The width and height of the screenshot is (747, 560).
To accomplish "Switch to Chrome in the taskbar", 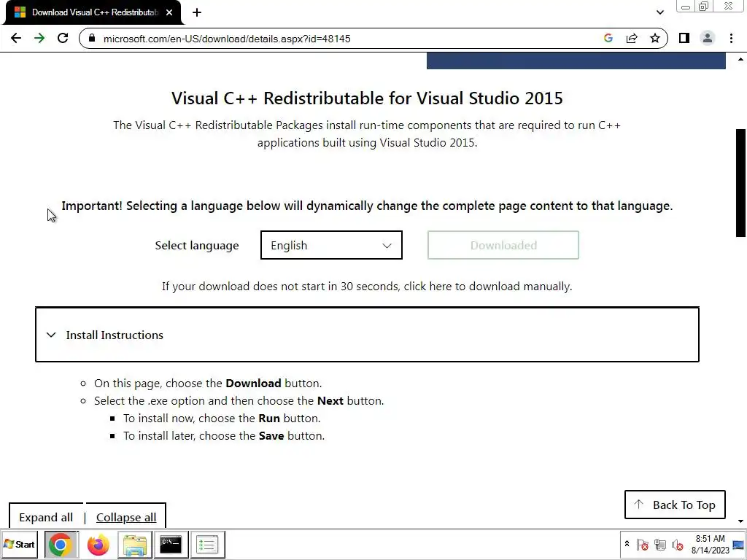I will pos(61,544).
